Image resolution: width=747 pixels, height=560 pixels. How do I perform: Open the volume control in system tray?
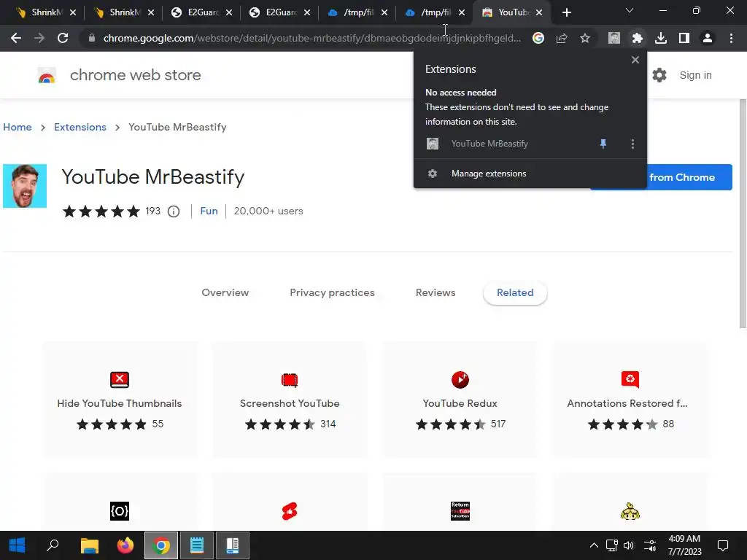coord(629,545)
